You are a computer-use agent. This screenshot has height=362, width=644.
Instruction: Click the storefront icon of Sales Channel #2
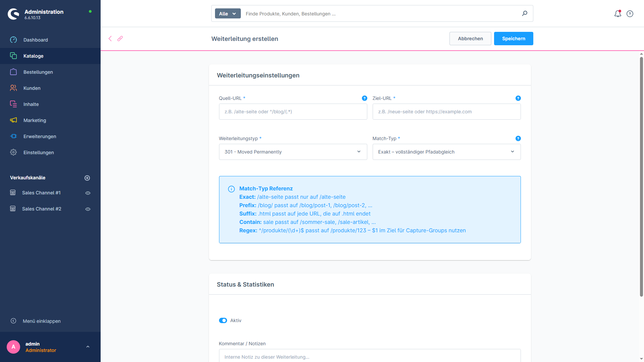pos(13,209)
